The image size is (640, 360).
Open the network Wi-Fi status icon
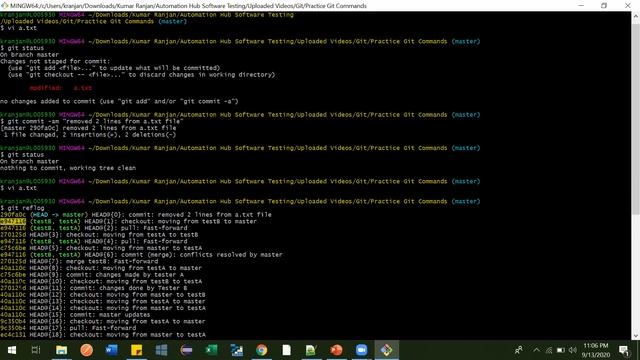[x=549, y=350]
